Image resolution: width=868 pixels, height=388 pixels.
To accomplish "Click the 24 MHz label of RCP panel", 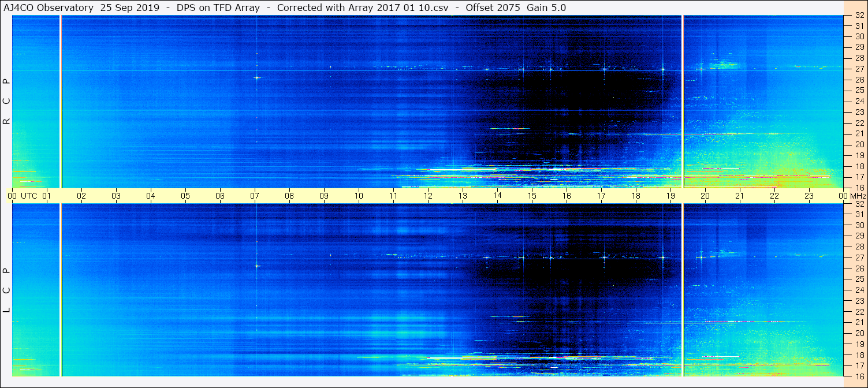I will point(859,102).
